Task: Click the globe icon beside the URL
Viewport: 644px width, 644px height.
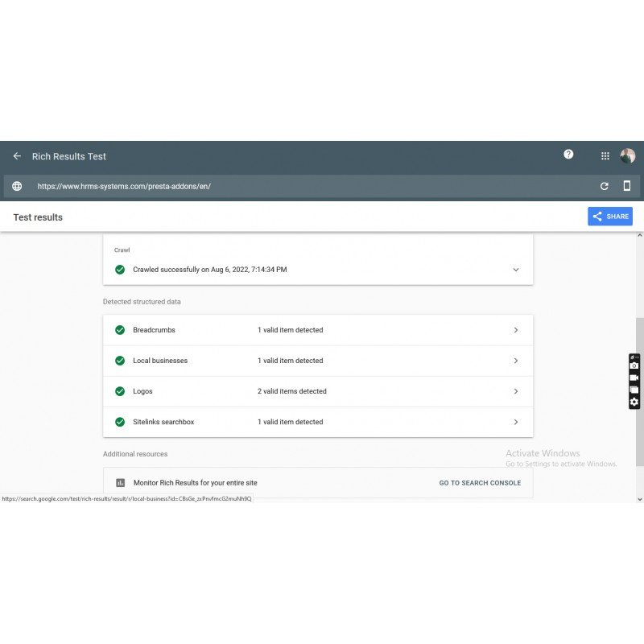Action: pyautogui.click(x=17, y=186)
